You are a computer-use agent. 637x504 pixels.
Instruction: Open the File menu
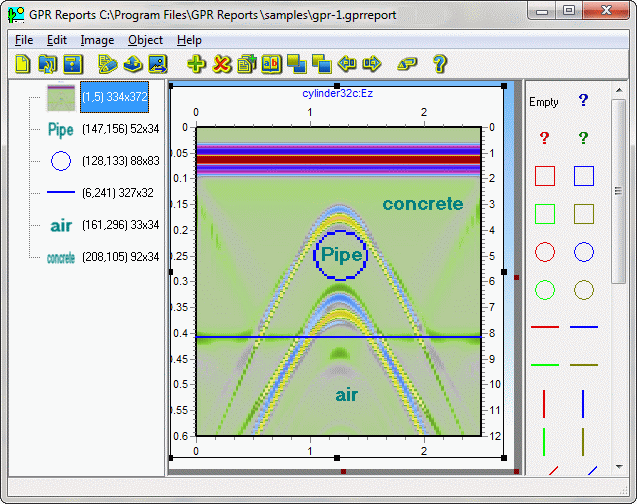click(24, 40)
